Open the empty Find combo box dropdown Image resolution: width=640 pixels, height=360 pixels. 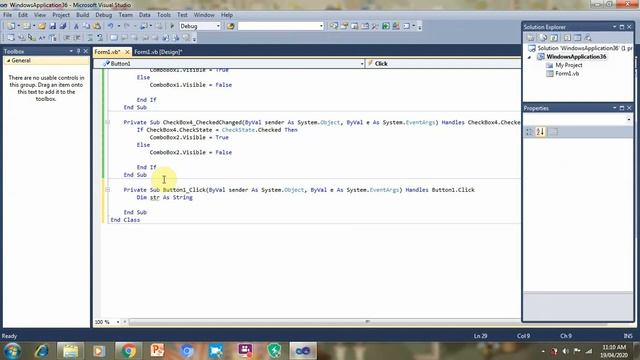pos(321,26)
